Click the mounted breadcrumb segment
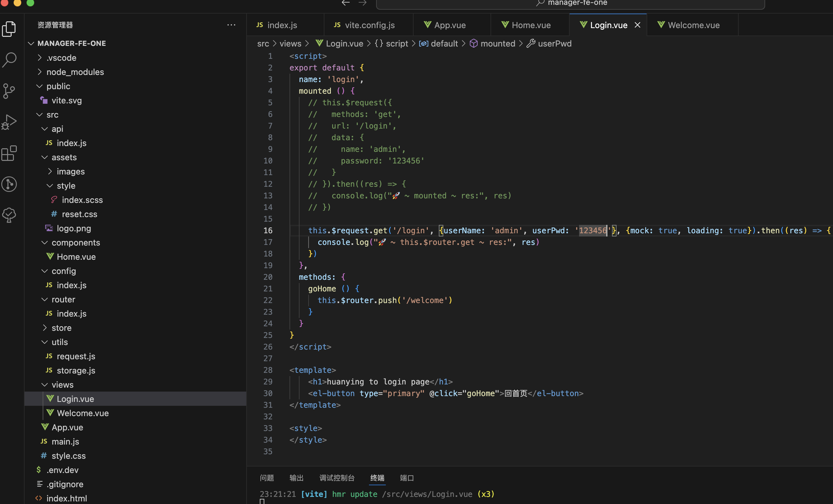This screenshot has height=504, width=833. click(x=492, y=44)
